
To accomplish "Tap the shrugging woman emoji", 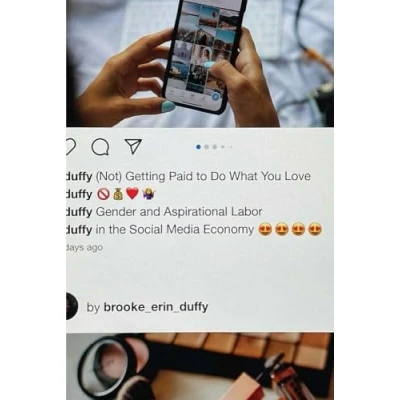I will tap(148, 194).
